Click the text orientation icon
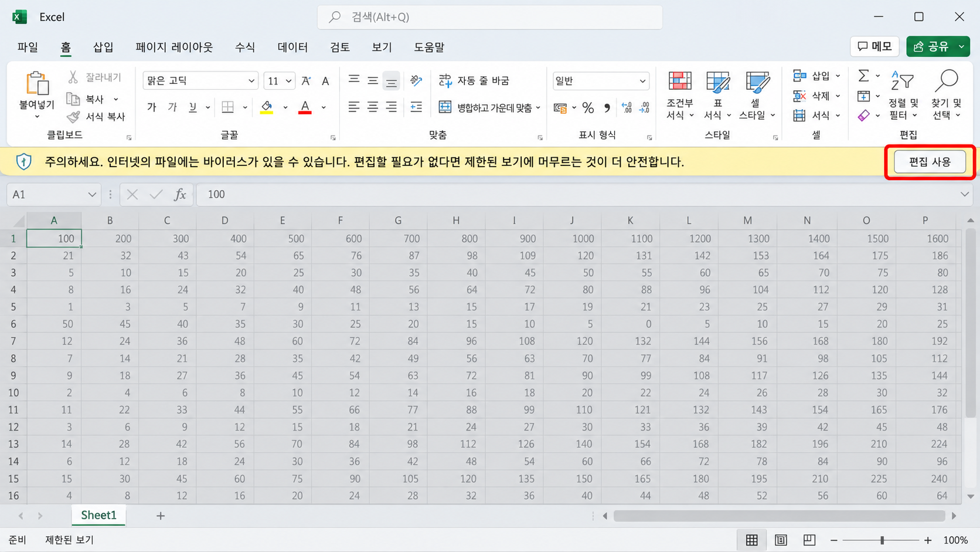 (x=416, y=80)
